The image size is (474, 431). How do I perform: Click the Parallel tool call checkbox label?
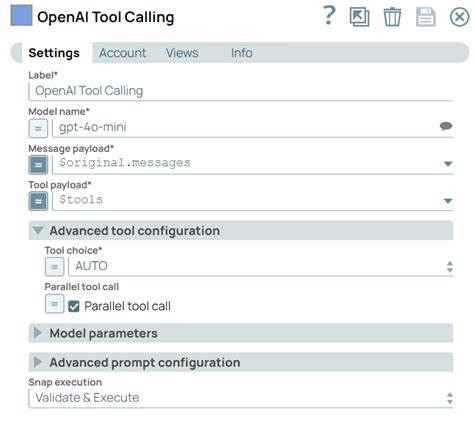click(127, 306)
